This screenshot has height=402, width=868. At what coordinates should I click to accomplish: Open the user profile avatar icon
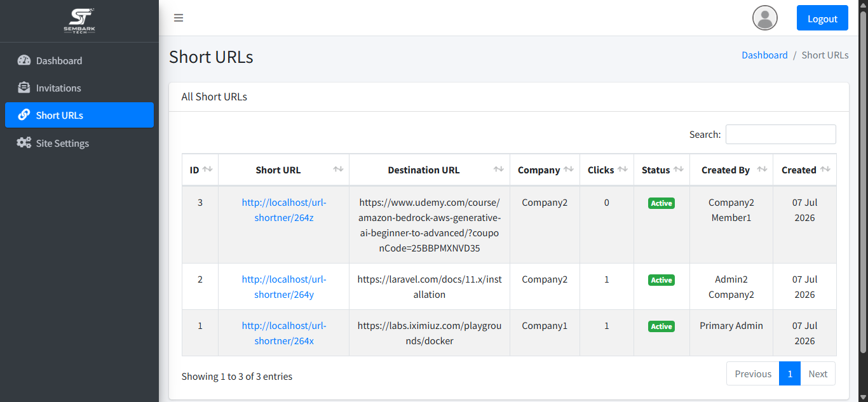pyautogui.click(x=765, y=18)
